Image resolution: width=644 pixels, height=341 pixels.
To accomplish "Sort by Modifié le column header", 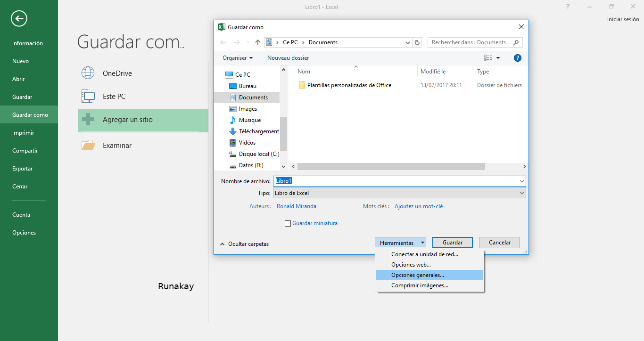I will [433, 72].
